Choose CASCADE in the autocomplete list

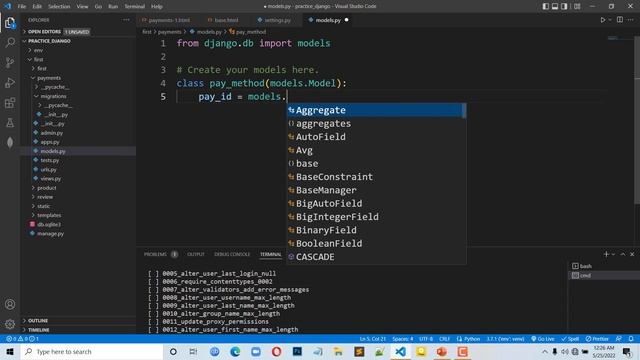tap(376, 257)
